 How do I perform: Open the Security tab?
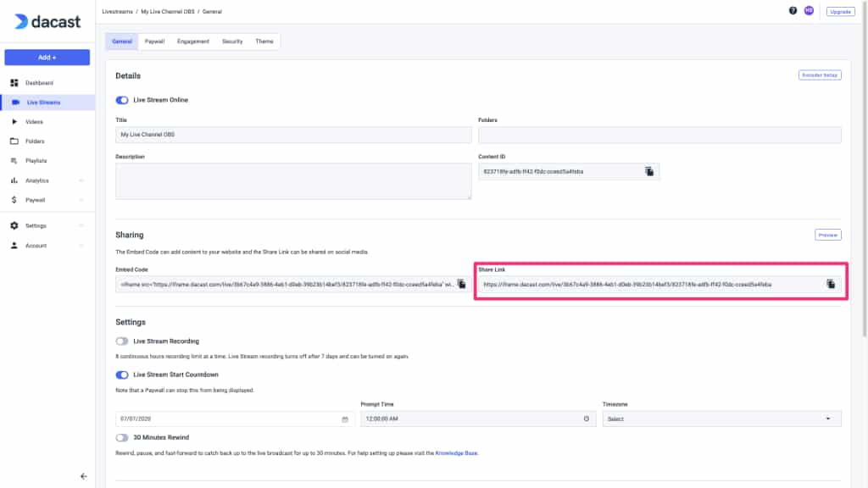point(232,42)
